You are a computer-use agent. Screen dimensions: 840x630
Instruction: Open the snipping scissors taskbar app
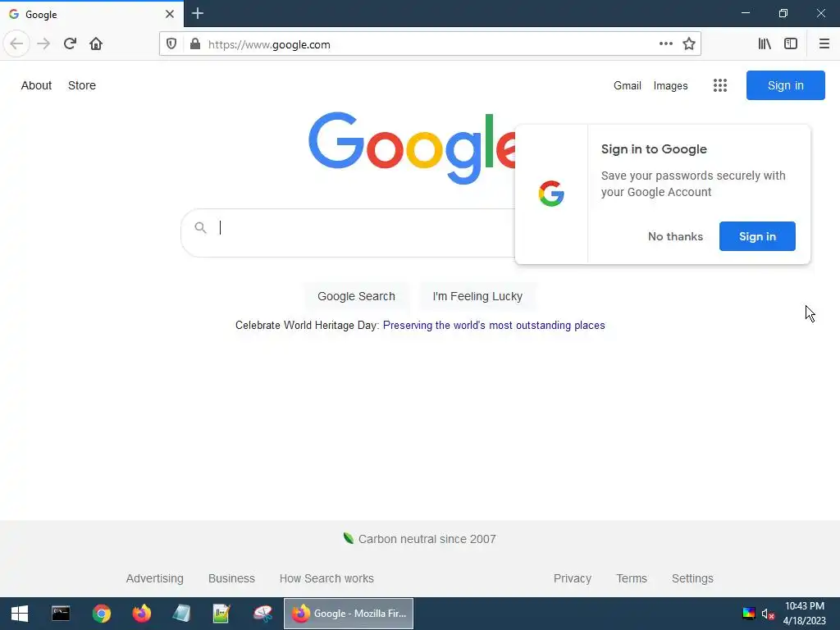click(x=262, y=614)
